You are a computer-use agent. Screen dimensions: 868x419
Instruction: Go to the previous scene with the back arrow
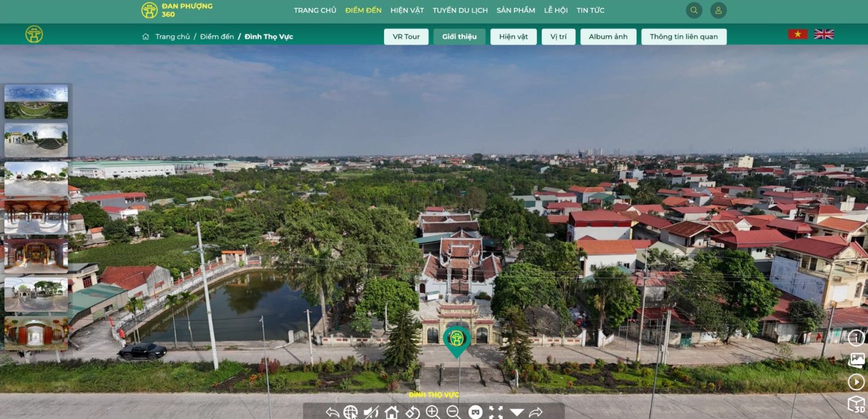point(332,412)
